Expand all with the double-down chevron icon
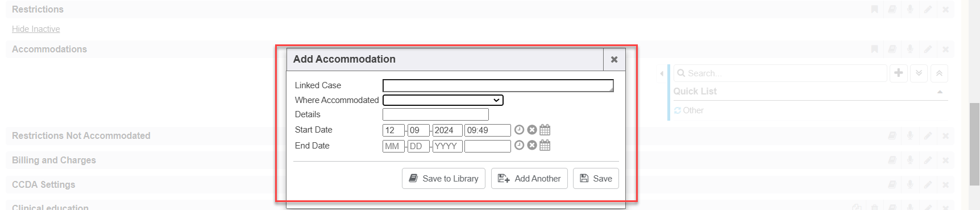The image size is (980, 210). point(919,73)
